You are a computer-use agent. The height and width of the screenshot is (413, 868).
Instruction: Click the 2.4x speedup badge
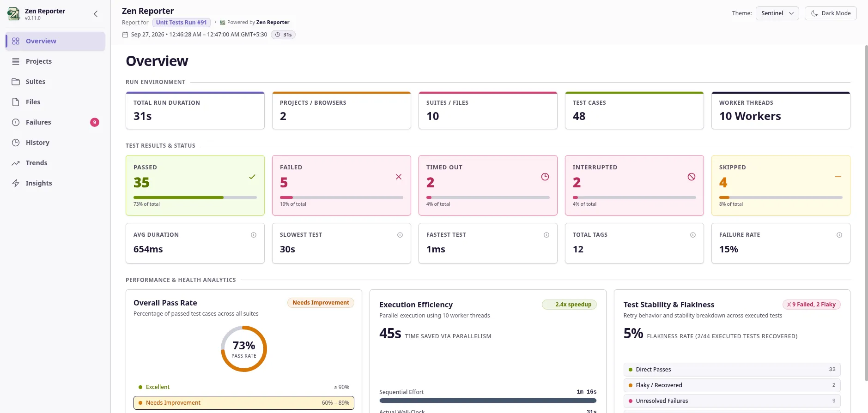tap(570, 305)
